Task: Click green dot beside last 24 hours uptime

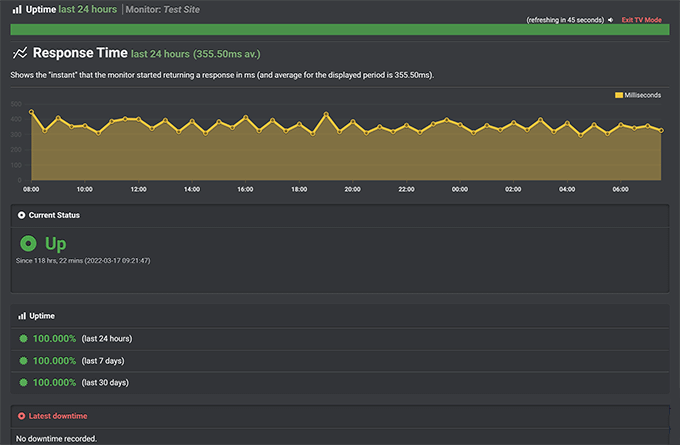Action: pos(23,339)
